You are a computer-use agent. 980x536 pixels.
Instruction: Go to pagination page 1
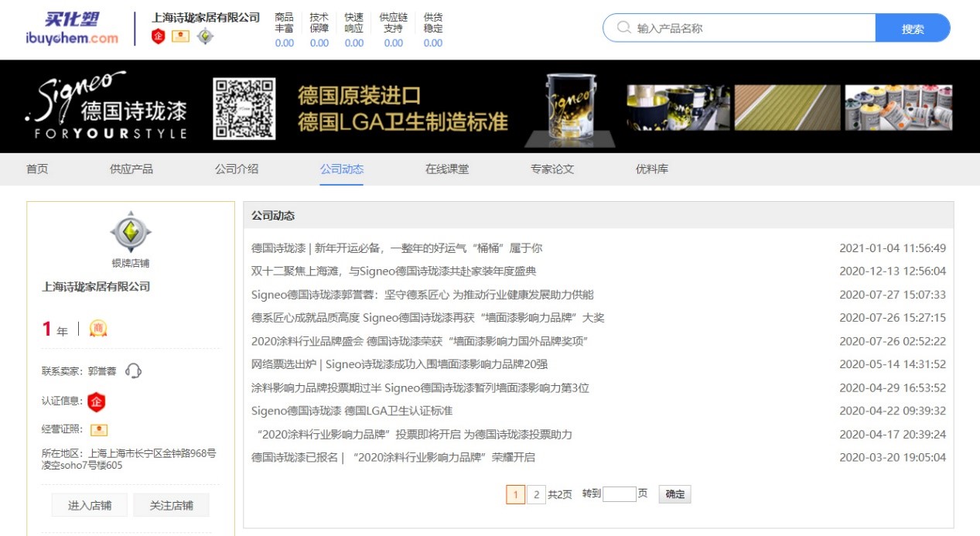(515, 494)
